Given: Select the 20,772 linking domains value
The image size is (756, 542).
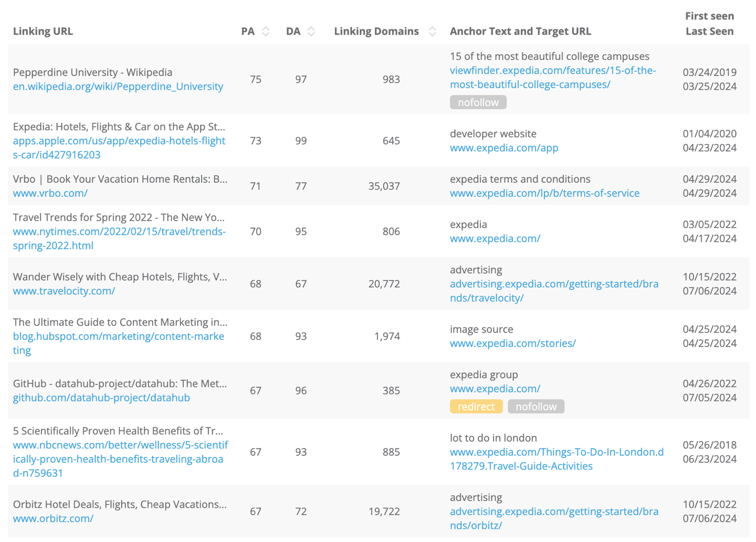Looking at the screenshot, I should tap(384, 284).
